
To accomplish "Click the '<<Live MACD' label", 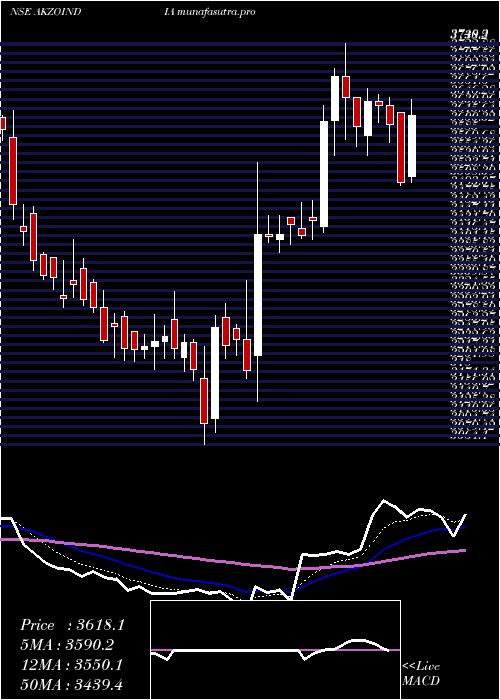I will (421, 674).
